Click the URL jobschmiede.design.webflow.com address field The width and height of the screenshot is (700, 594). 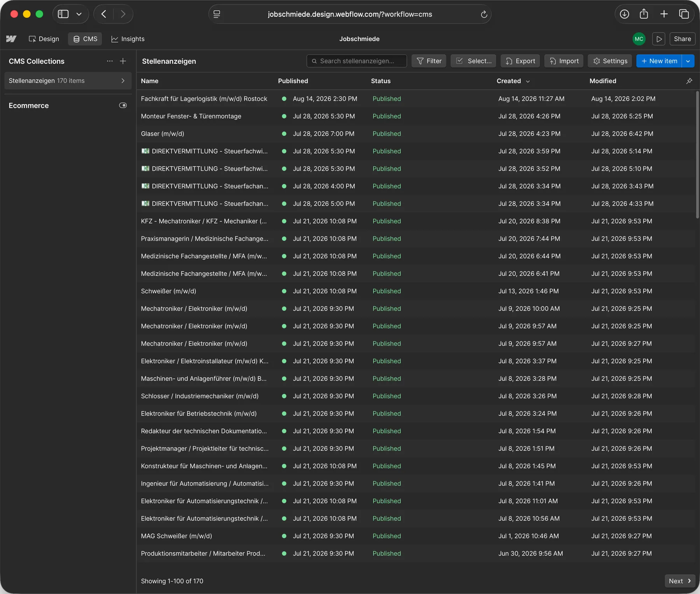350,14
